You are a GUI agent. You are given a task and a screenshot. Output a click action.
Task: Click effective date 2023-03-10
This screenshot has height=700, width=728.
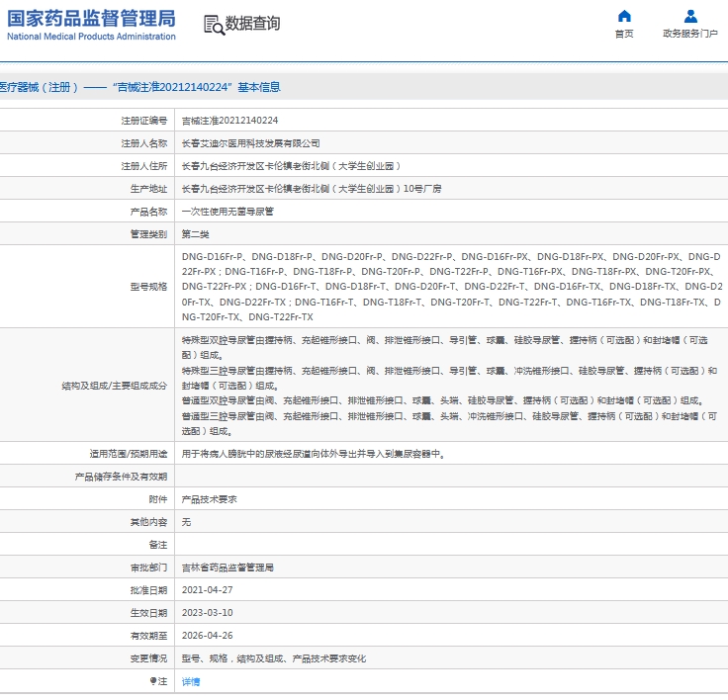207,613
